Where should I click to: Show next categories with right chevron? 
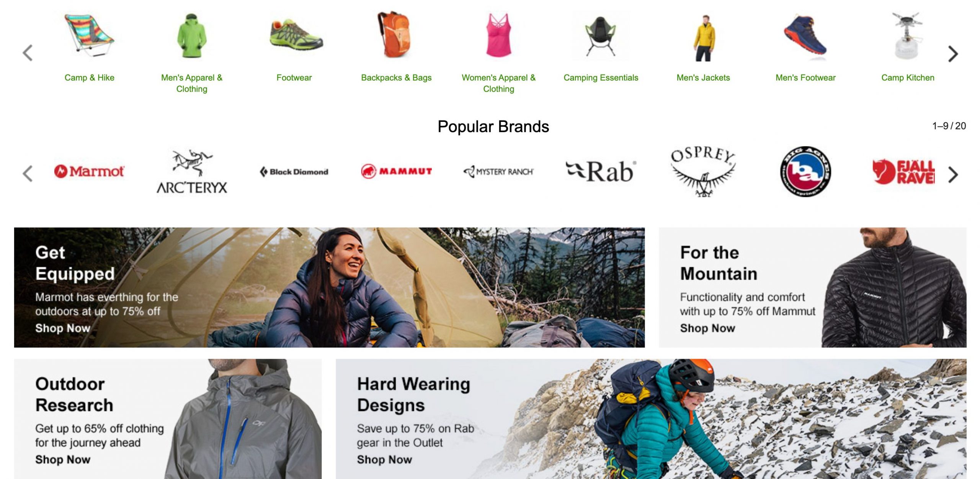point(953,54)
